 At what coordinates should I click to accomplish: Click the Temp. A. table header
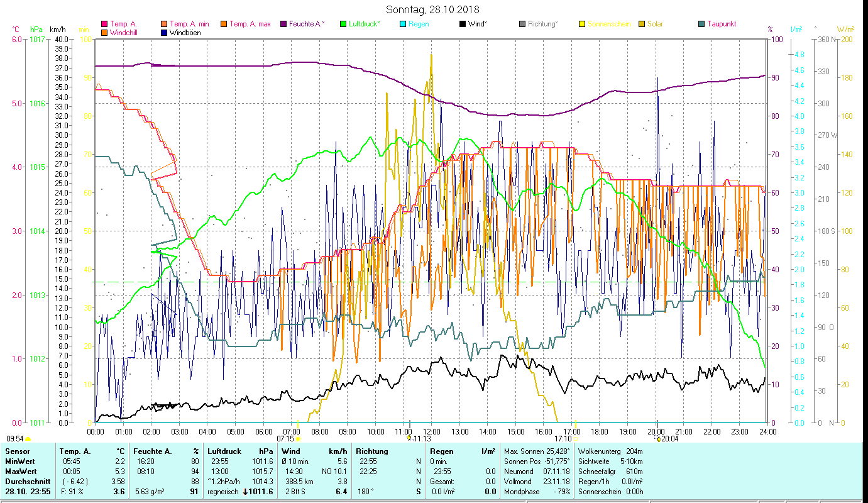click(75, 451)
